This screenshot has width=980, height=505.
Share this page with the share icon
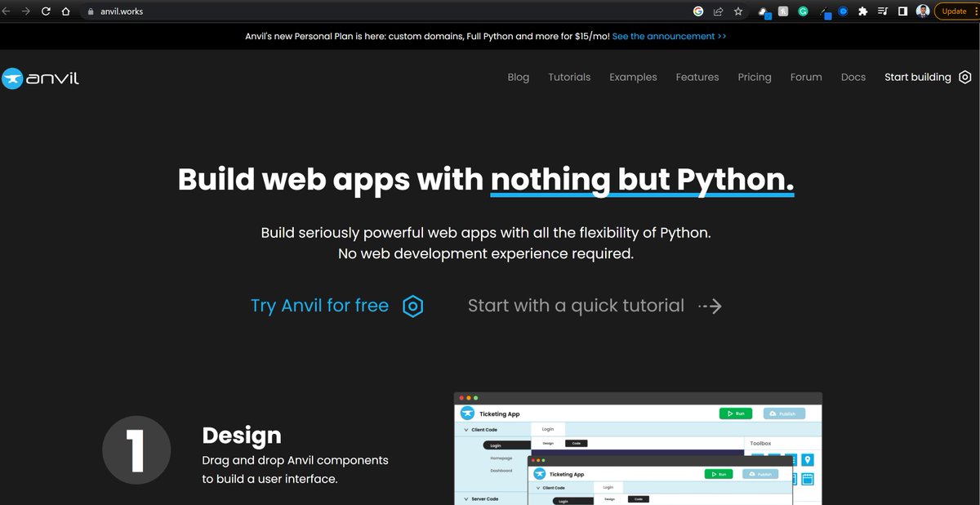(718, 11)
